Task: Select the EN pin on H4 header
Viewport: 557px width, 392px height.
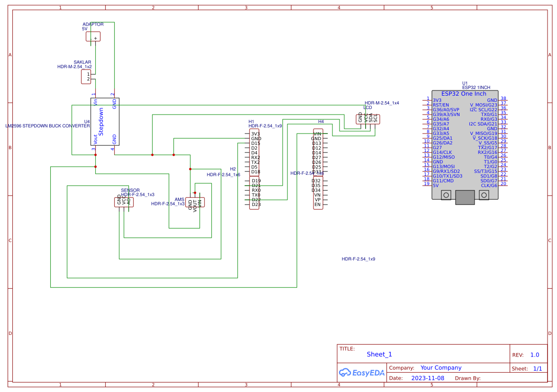Action: coord(317,205)
